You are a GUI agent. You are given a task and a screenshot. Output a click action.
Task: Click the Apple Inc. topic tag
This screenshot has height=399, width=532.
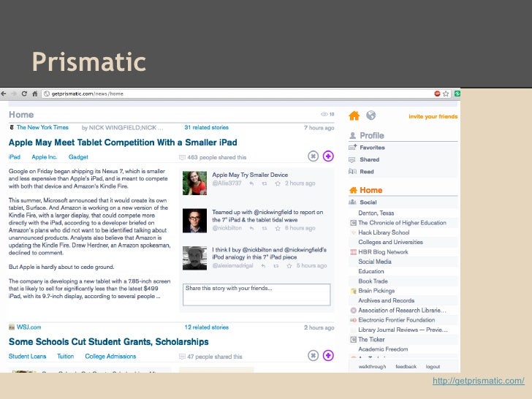point(44,157)
